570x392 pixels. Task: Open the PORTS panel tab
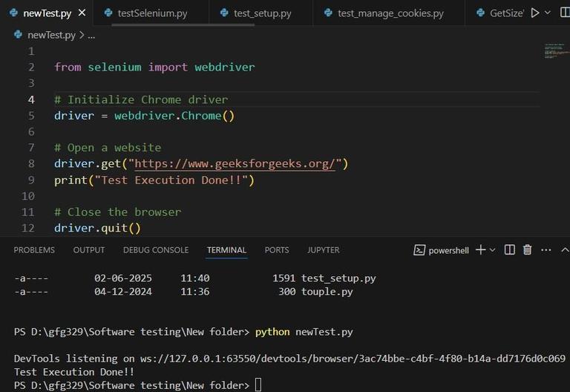277,249
